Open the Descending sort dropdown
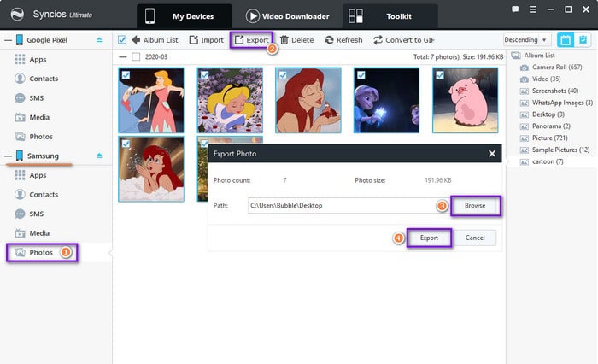This screenshot has height=364, width=598. 526,39
